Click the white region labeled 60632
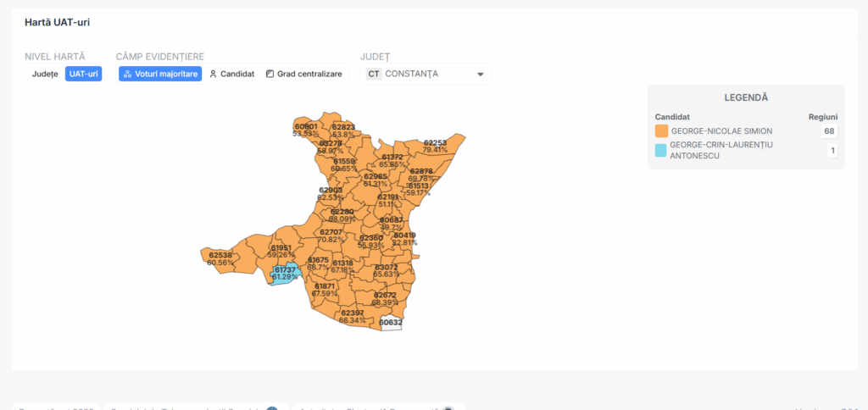This screenshot has height=410, width=868. pyautogui.click(x=391, y=324)
